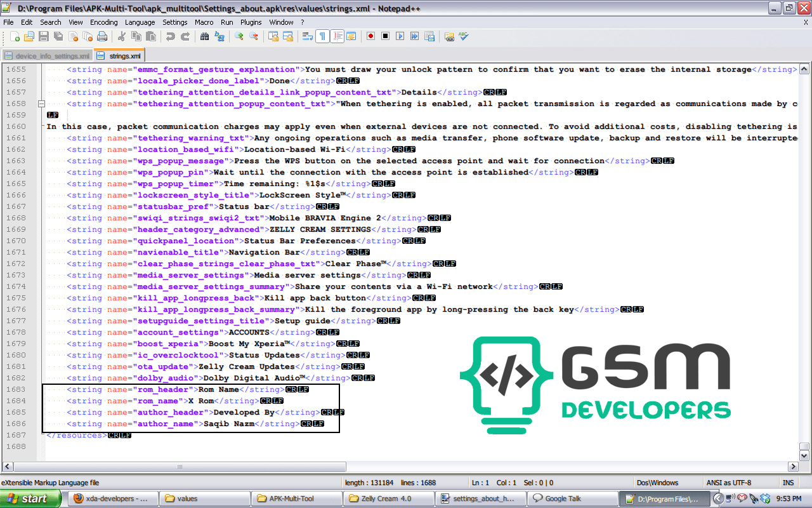This screenshot has width=812, height=508.
Task: Toggle Show All Characters pilcrow button
Action: [x=323, y=36]
